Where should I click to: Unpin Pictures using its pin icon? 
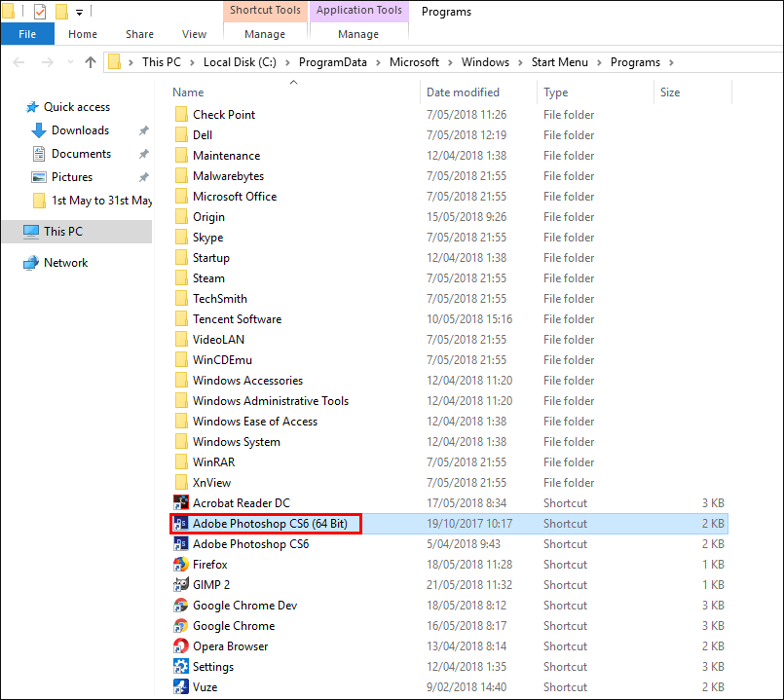click(x=144, y=177)
